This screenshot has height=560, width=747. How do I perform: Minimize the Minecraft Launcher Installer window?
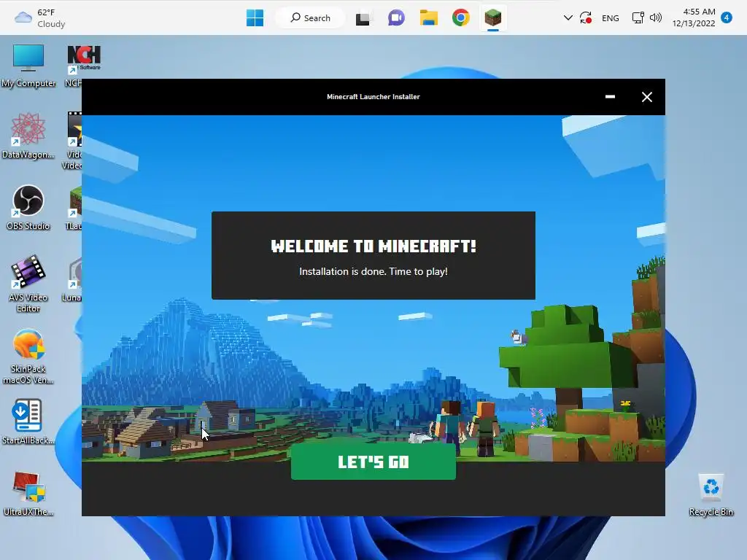point(610,97)
